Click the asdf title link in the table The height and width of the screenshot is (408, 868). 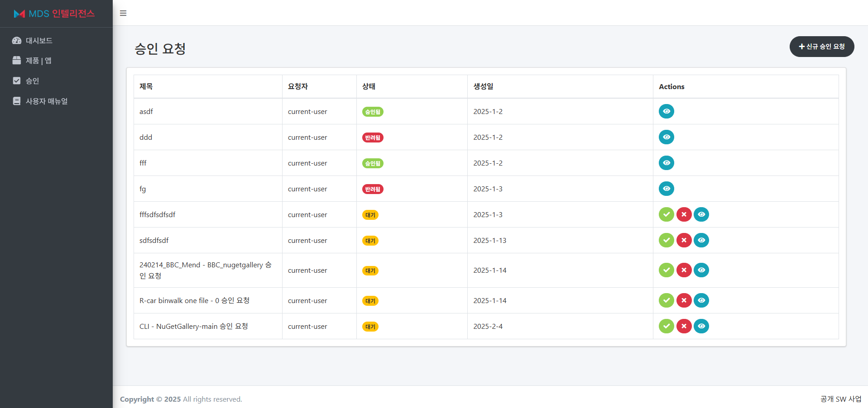pyautogui.click(x=146, y=111)
